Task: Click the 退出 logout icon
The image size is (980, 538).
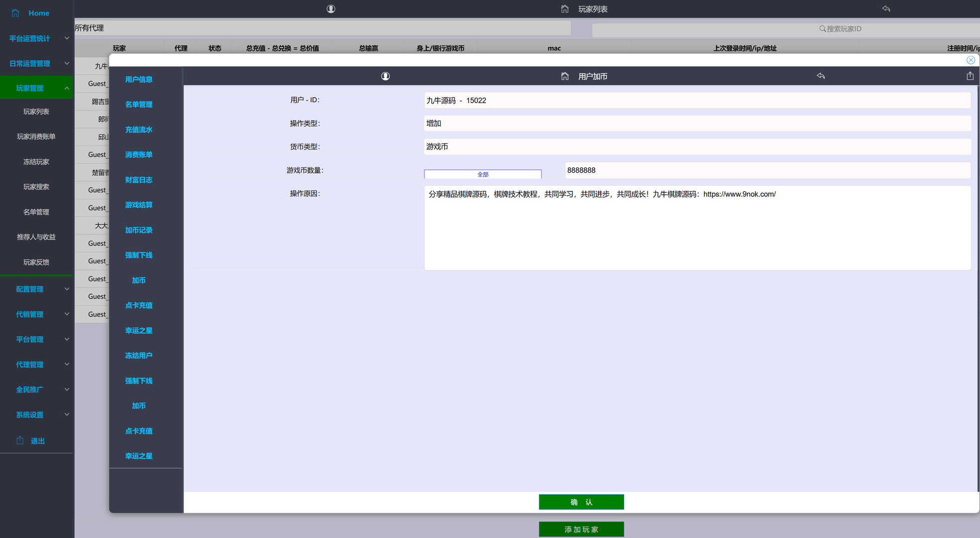Action: pyautogui.click(x=20, y=440)
